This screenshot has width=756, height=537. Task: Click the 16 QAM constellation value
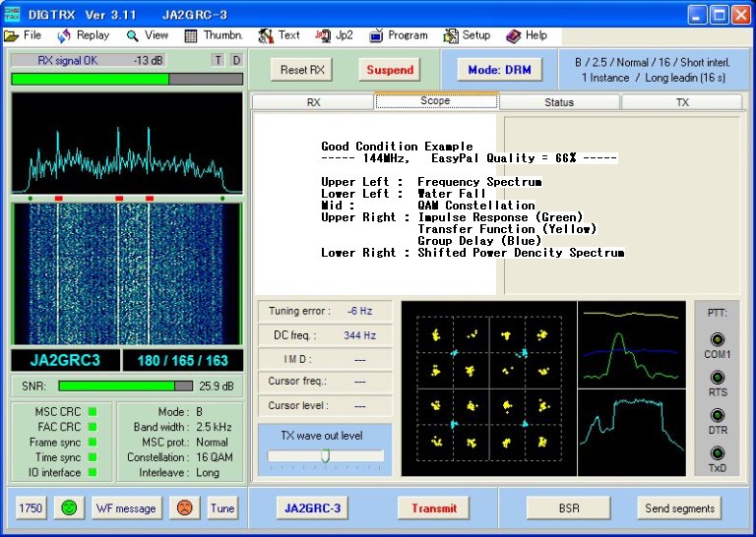click(215, 457)
